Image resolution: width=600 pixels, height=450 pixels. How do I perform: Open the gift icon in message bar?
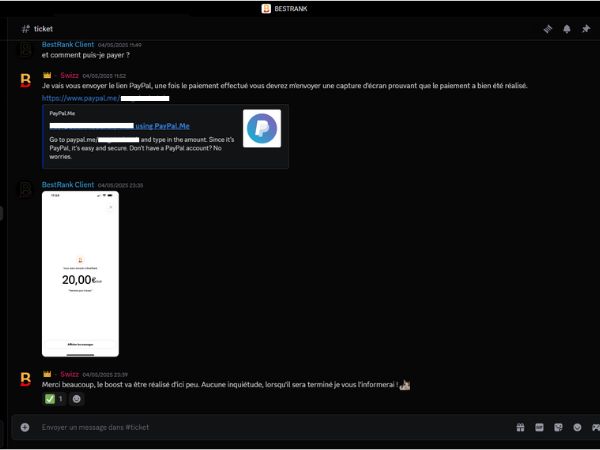[x=520, y=427]
